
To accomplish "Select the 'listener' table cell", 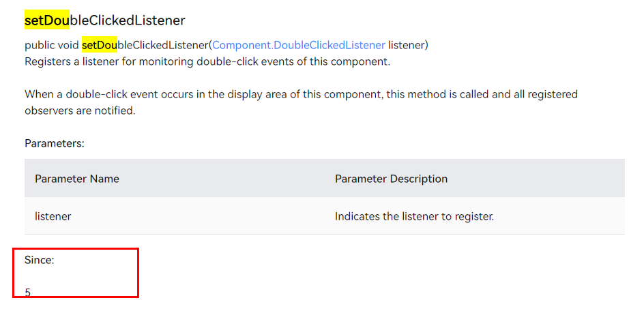I will click(x=53, y=216).
